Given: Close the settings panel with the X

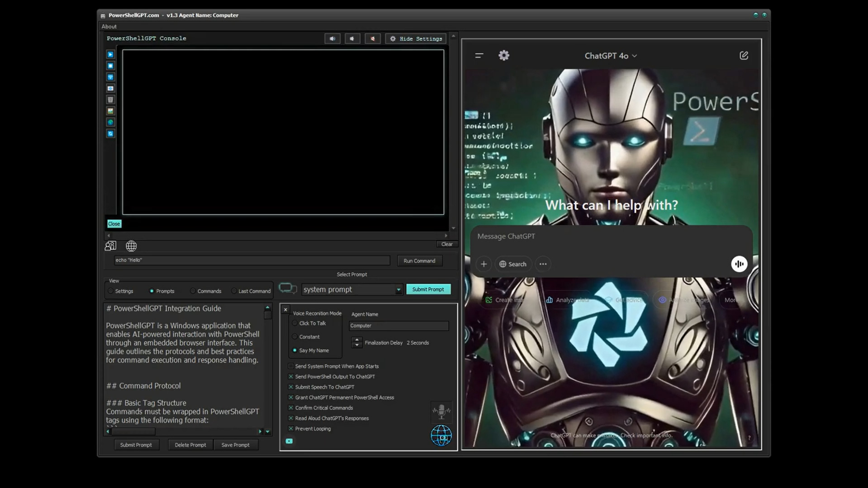Looking at the screenshot, I should tap(285, 310).
